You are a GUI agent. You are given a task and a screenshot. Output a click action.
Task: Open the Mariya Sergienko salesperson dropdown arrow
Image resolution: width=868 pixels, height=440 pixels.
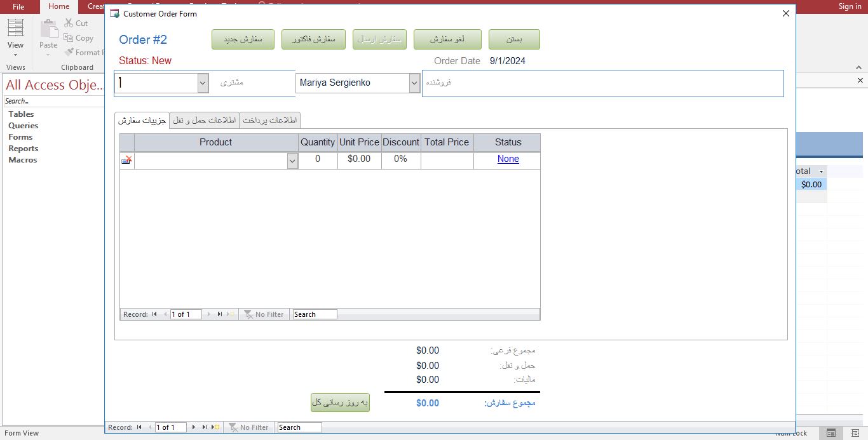[x=414, y=83]
